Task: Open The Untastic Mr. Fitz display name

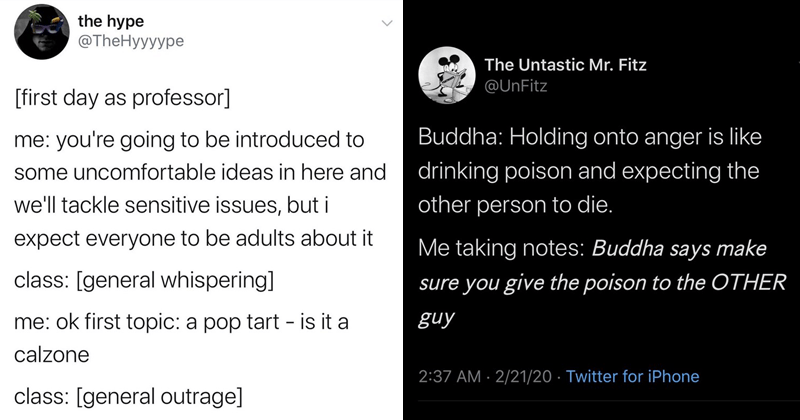Action: [568, 64]
